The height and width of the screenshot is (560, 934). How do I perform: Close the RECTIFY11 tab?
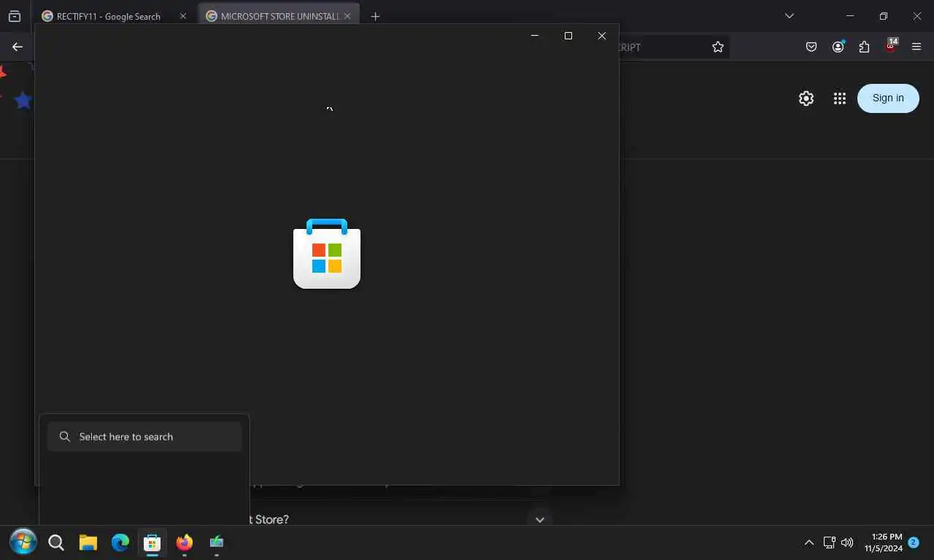[x=183, y=16]
